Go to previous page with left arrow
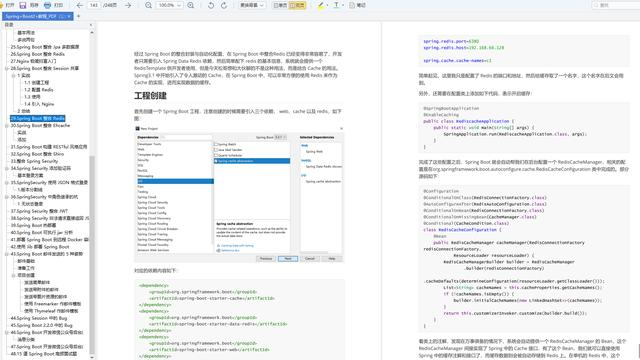The height and width of the screenshot is (360, 640). (x=80, y=5)
